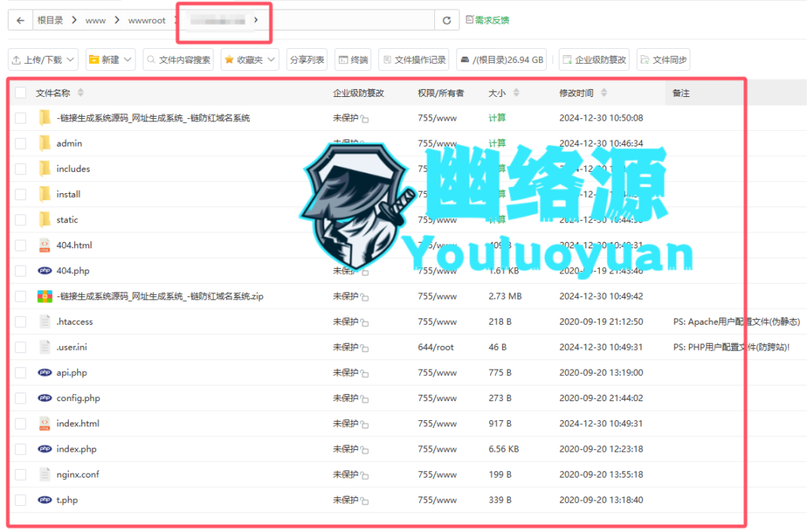807x532 pixels.
Task: Check the install folder checkbox
Action: (20, 195)
